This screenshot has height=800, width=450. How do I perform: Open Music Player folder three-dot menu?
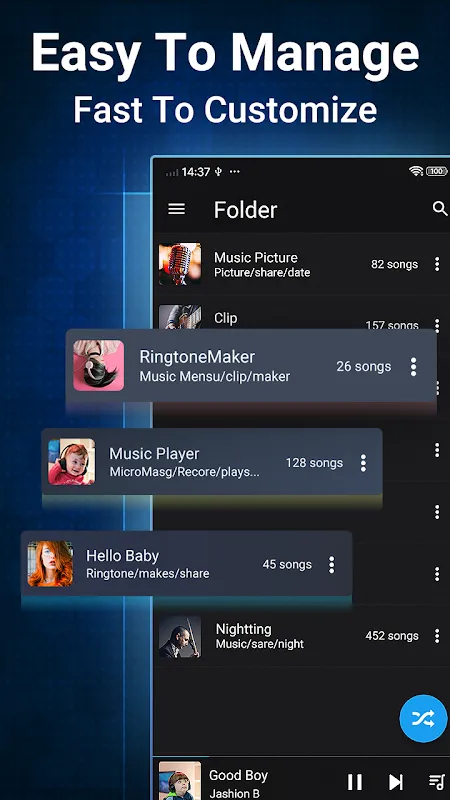click(363, 463)
